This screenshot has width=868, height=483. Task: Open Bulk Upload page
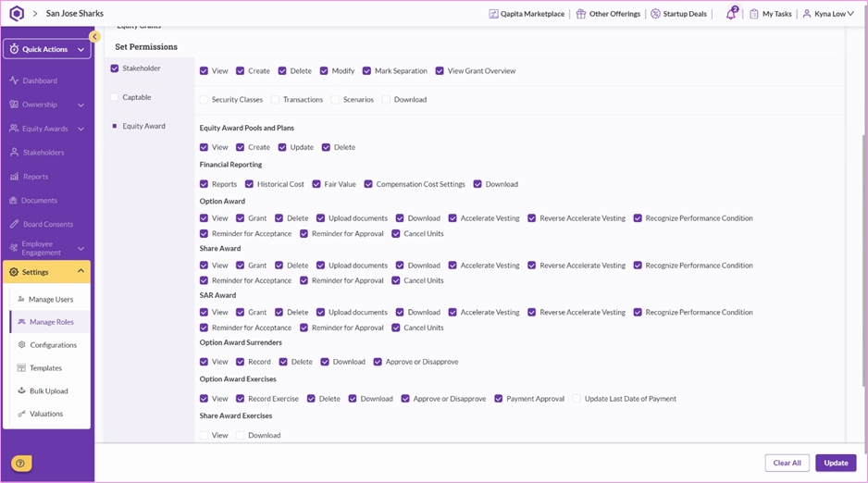pos(49,390)
